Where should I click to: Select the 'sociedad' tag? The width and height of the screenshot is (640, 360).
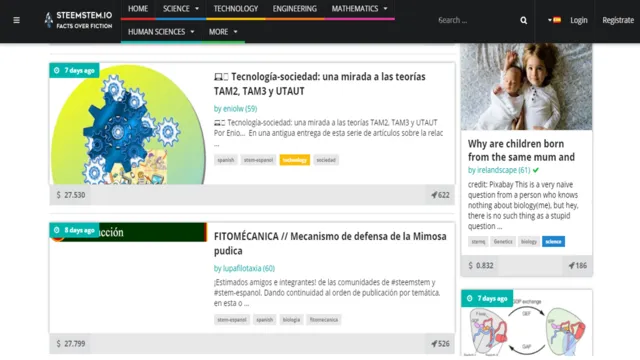pyautogui.click(x=326, y=160)
